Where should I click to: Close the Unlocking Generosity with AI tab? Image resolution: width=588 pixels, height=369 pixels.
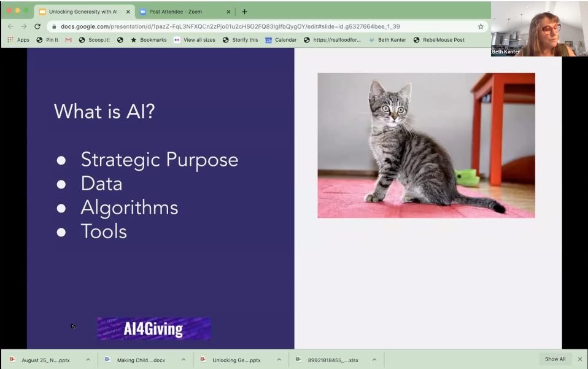(x=128, y=12)
